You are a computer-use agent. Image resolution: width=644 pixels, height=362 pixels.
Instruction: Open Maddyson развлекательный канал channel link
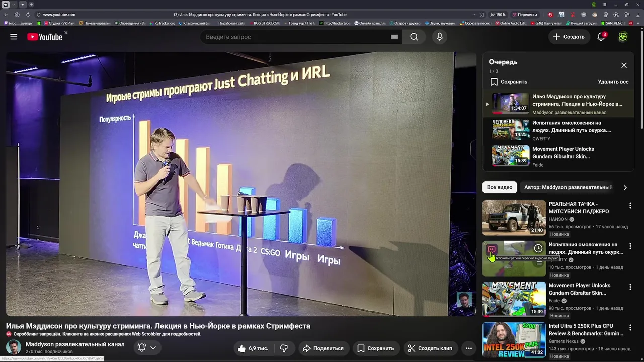click(x=75, y=344)
